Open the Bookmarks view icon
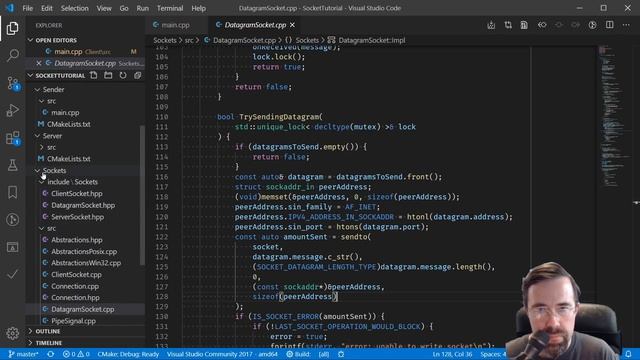Screen dimensions: 640x360 tap(12, 192)
